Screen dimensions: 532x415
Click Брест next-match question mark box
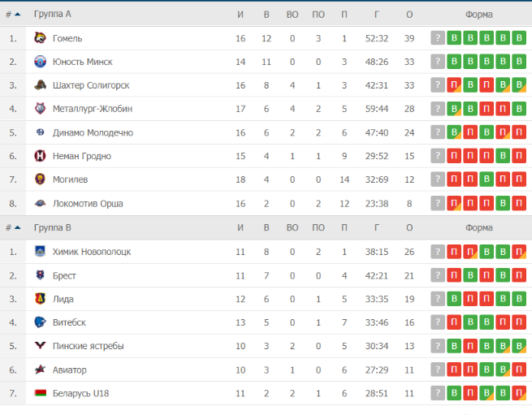[438, 275]
